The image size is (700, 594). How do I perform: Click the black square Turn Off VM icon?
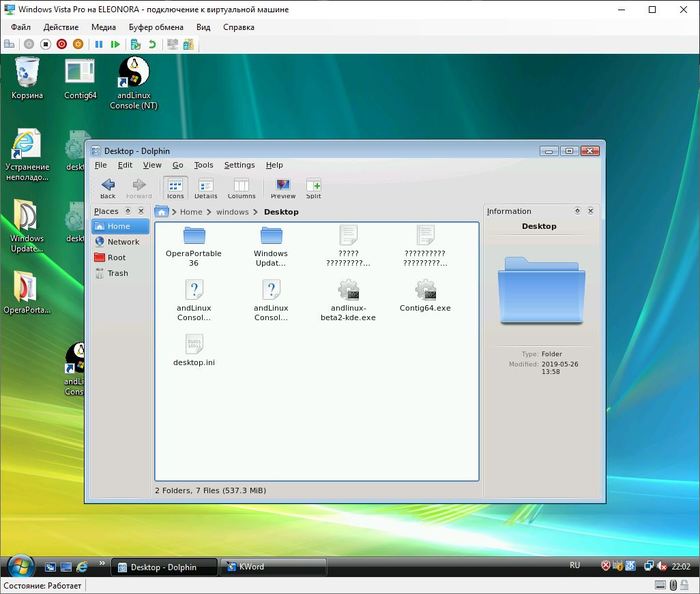point(46,44)
